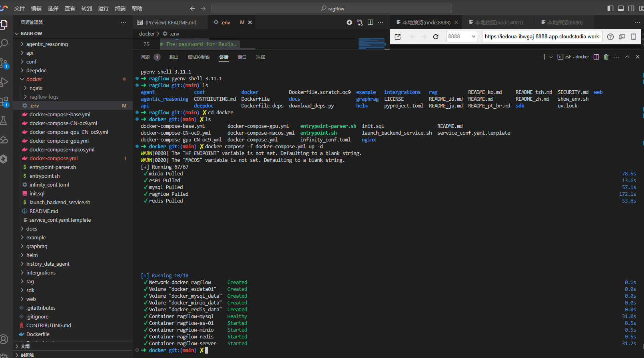This screenshot has height=358, width=644.
Task: Toggle primary sidebar visibility in title bar
Action: click(x=610, y=8)
